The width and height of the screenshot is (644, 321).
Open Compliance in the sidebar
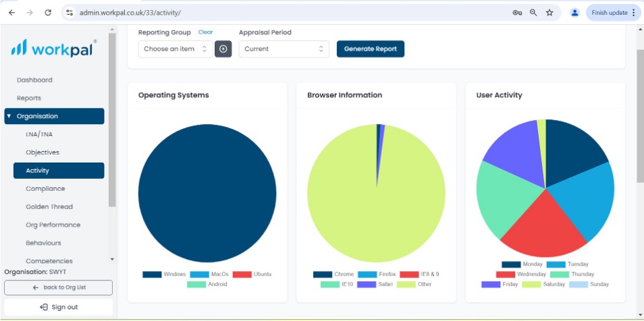(x=45, y=189)
